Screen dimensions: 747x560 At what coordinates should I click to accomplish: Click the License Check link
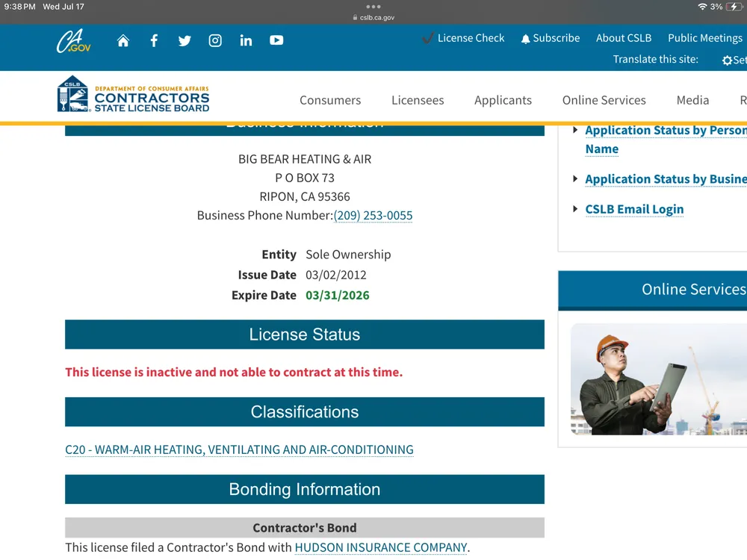click(x=463, y=38)
